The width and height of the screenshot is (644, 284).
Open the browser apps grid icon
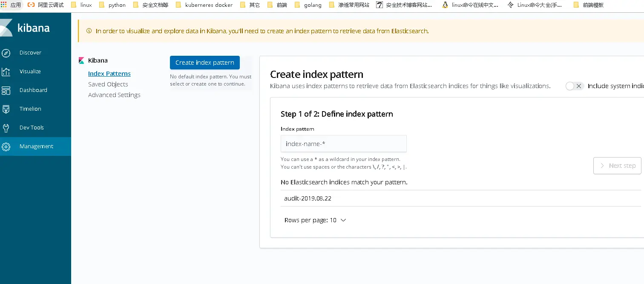coord(3,5)
